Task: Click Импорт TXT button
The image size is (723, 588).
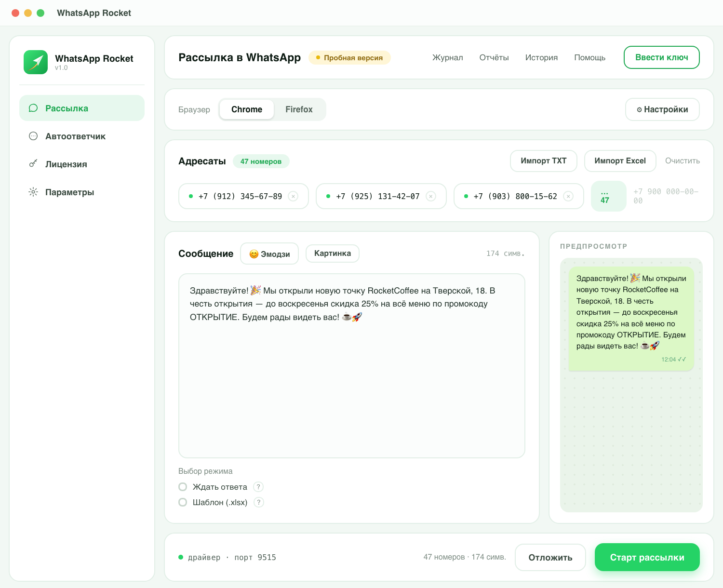Action: click(544, 161)
